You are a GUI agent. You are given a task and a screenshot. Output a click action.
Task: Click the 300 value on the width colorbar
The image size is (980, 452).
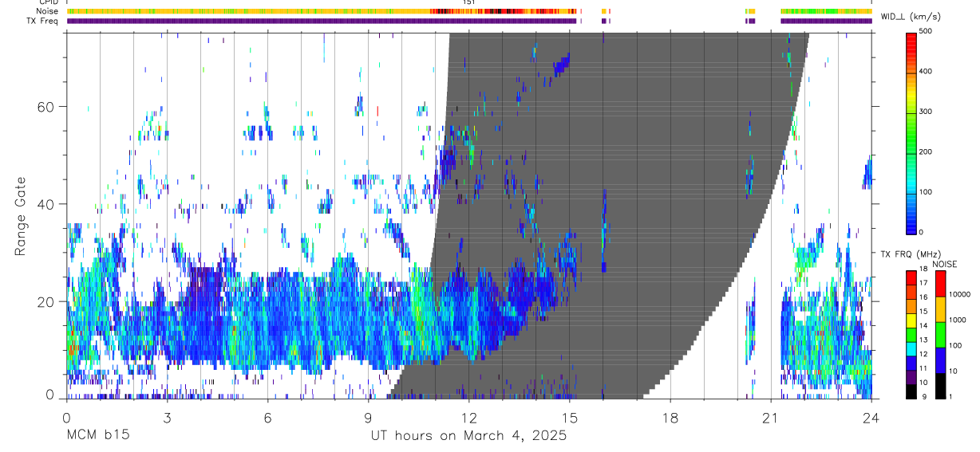926,112
